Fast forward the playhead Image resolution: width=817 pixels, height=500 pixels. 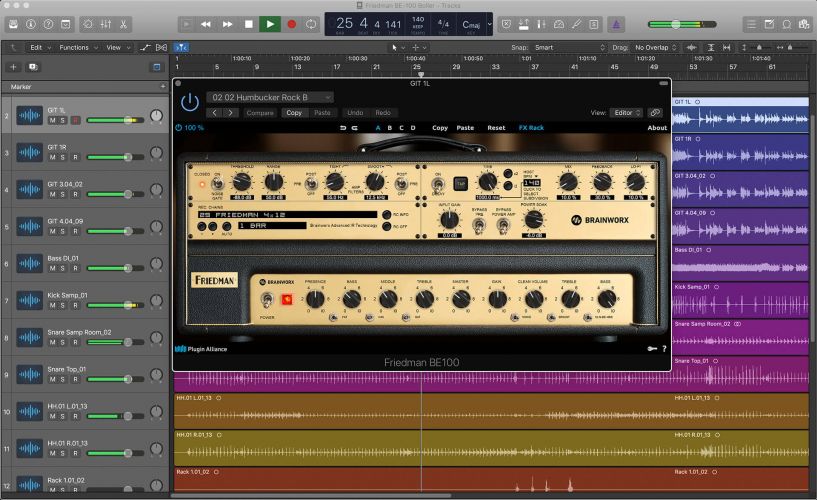click(x=228, y=24)
